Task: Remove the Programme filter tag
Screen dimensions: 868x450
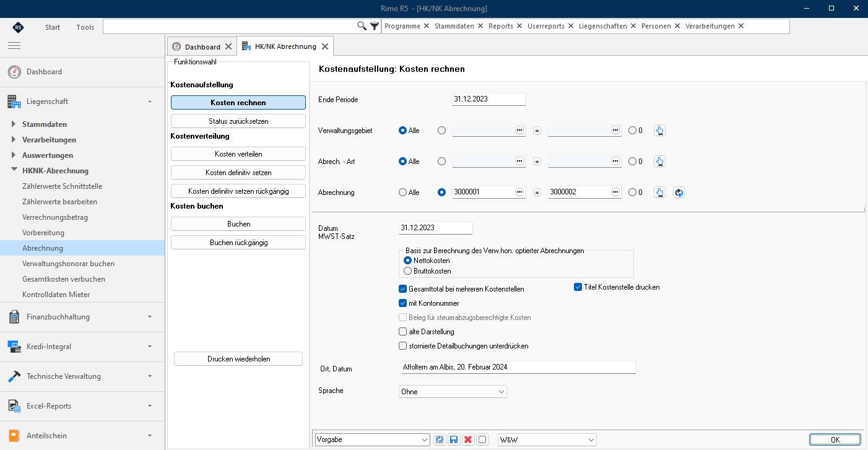Action: (426, 26)
